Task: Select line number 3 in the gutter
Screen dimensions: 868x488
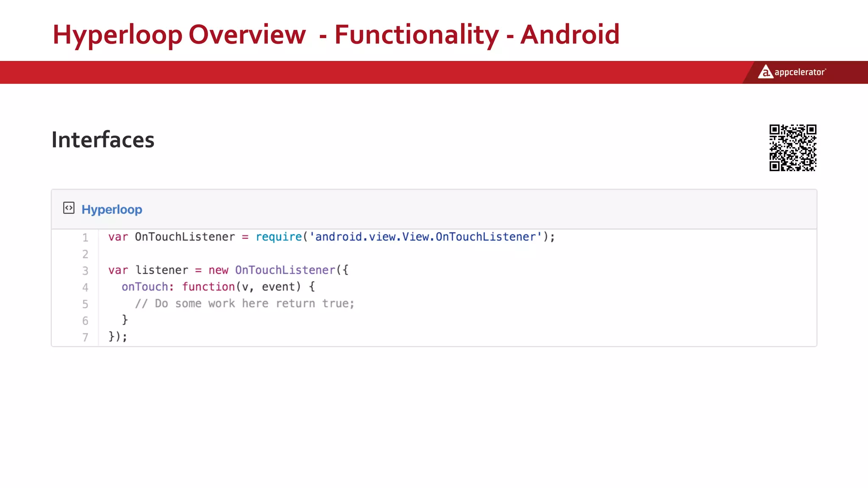Action: (x=85, y=271)
